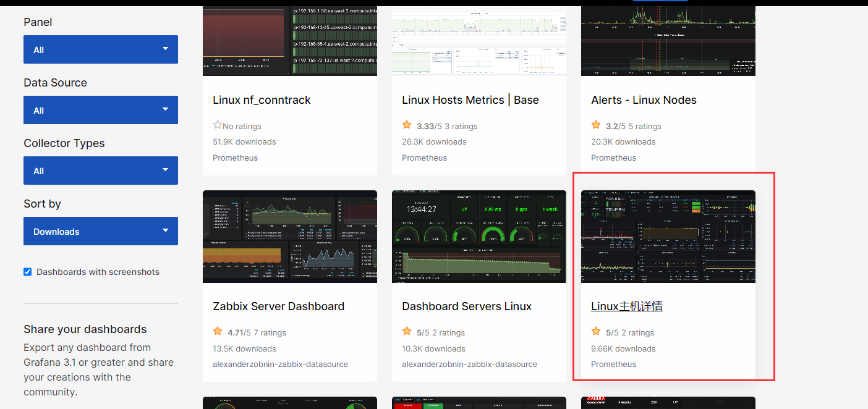Click the 10.3K downloads text
This screenshot has height=409, width=868.
433,348
